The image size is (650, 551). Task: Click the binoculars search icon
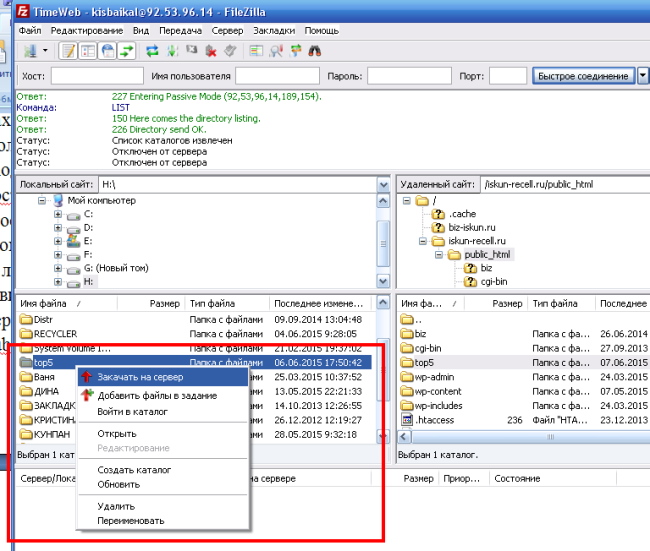tap(314, 50)
